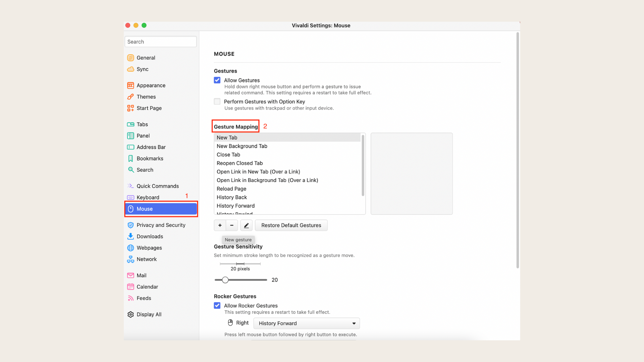644x362 pixels.
Task: Enable Perform Gestures with Option Key
Action: (217, 102)
